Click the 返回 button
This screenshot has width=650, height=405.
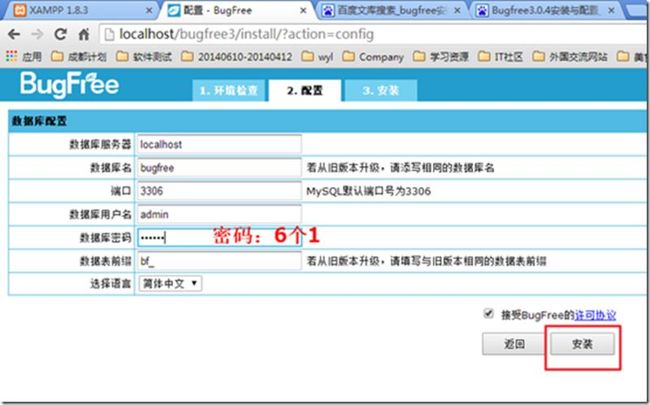pyautogui.click(x=513, y=344)
